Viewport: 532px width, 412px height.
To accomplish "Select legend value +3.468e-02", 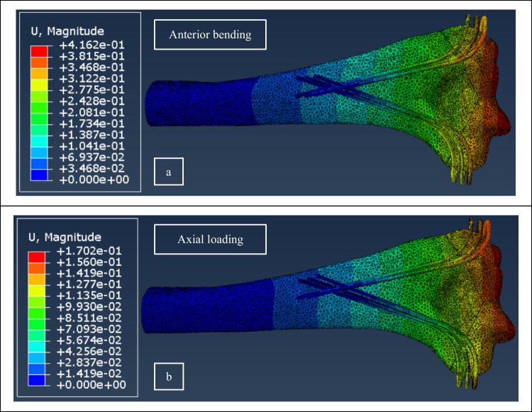I will pos(92,169).
